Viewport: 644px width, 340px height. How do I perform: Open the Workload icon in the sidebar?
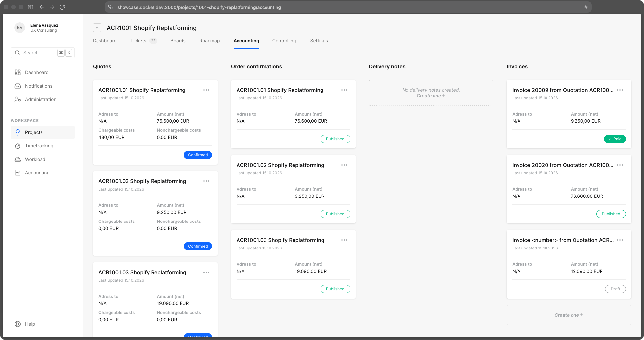(18, 159)
